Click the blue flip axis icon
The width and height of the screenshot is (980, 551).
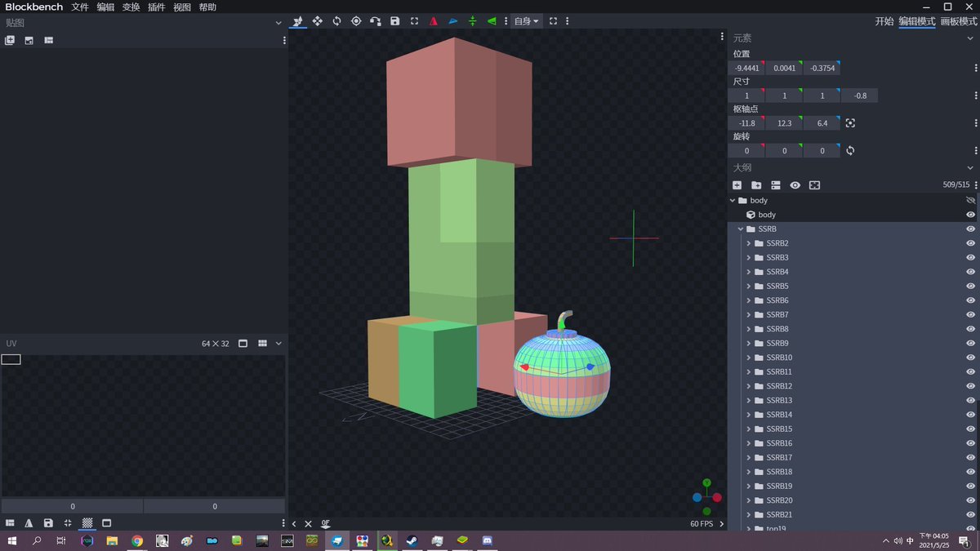click(453, 21)
